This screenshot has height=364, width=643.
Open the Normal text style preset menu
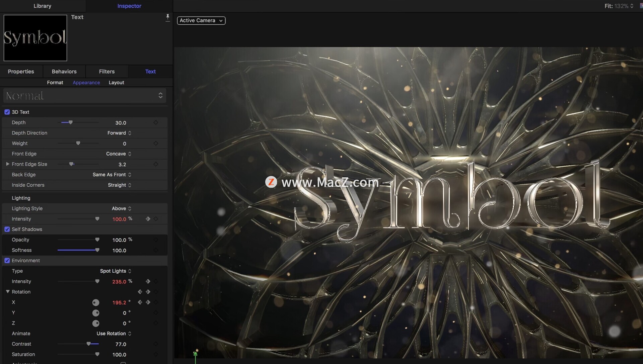(x=84, y=96)
